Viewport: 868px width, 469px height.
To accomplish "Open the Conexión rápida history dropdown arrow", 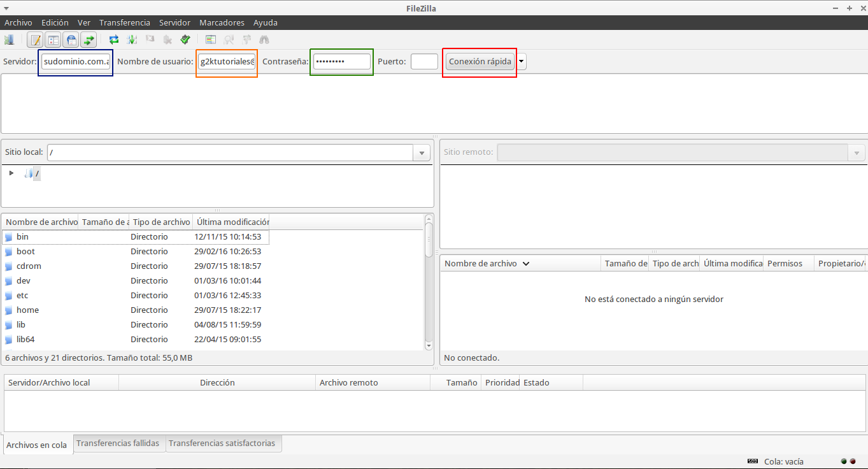I will tap(522, 62).
